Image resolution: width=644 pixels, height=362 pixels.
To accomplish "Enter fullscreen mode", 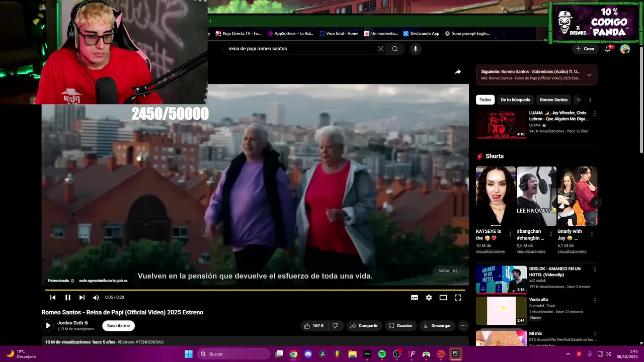I will click(x=458, y=298).
